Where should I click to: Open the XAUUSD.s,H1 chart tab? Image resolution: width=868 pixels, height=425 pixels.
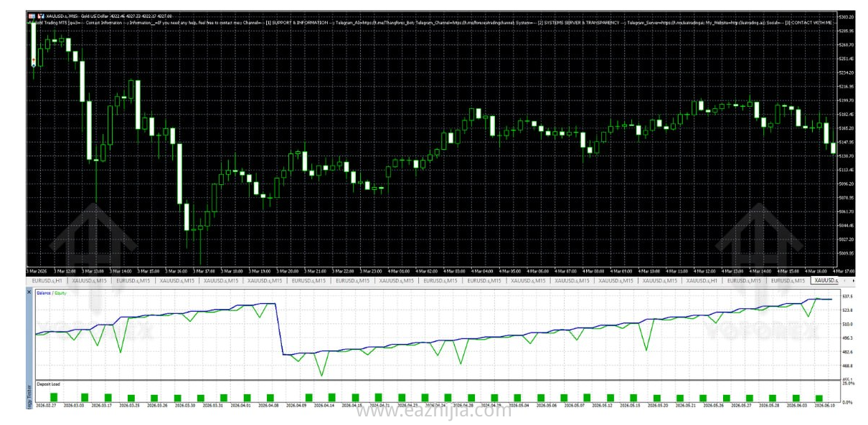point(701,280)
